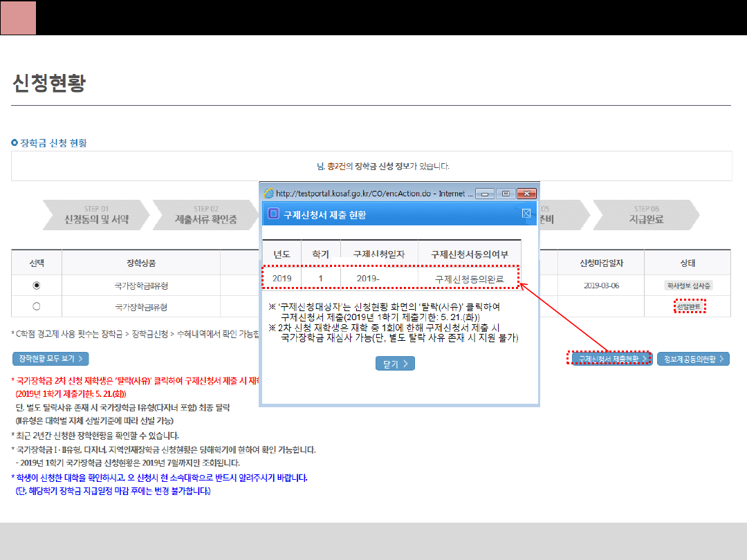The height and width of the screenshot is (560, 747).
Task: Select STEP 02 제출서류 확인중
Action: (x=205, y=215)
